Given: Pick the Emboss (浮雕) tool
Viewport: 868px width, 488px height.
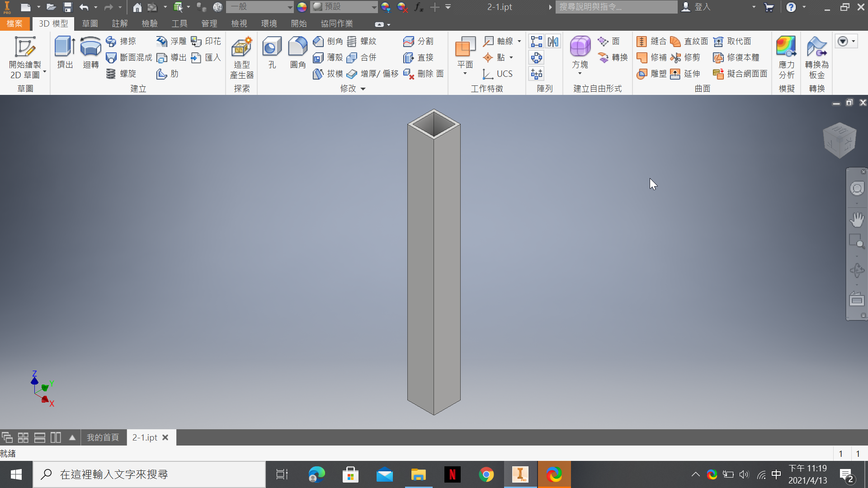Looking at the screenshot, I should click(171, 41).
